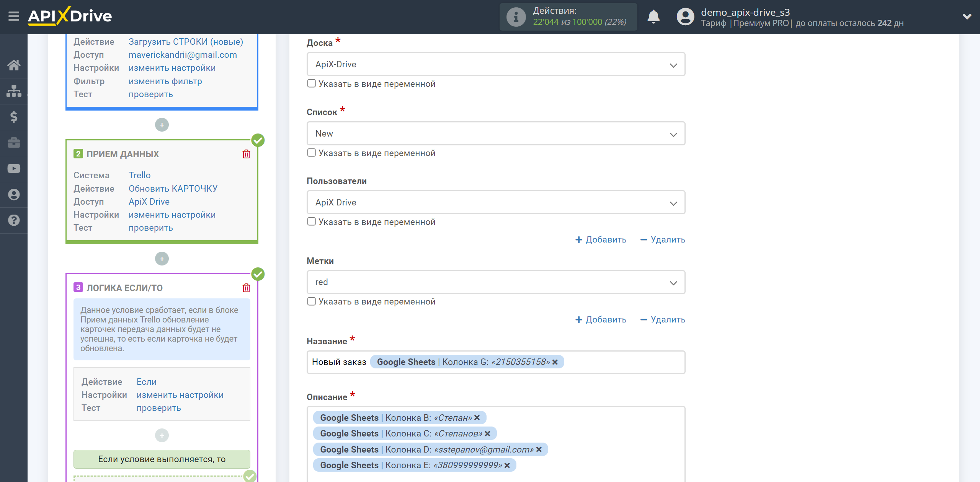Toggle variable checkbox under Метки

point(312,301)
